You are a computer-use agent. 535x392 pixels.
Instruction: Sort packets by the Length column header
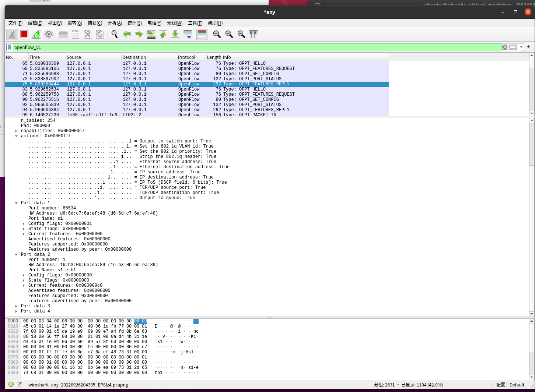point(214,57)
